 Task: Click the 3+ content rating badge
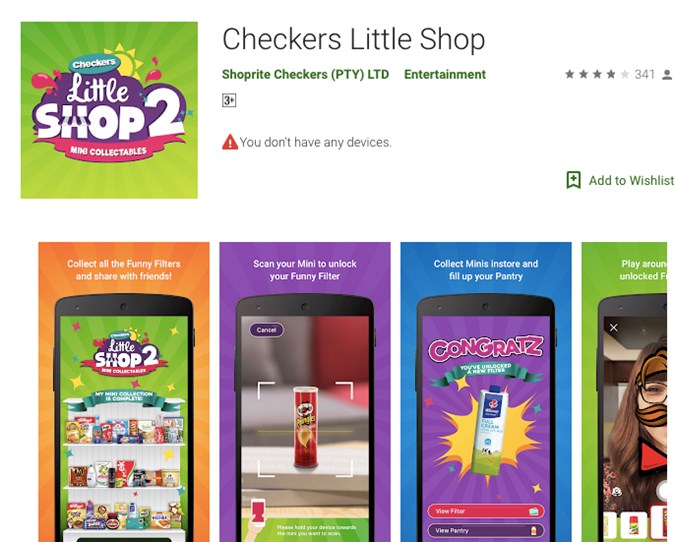229,101
